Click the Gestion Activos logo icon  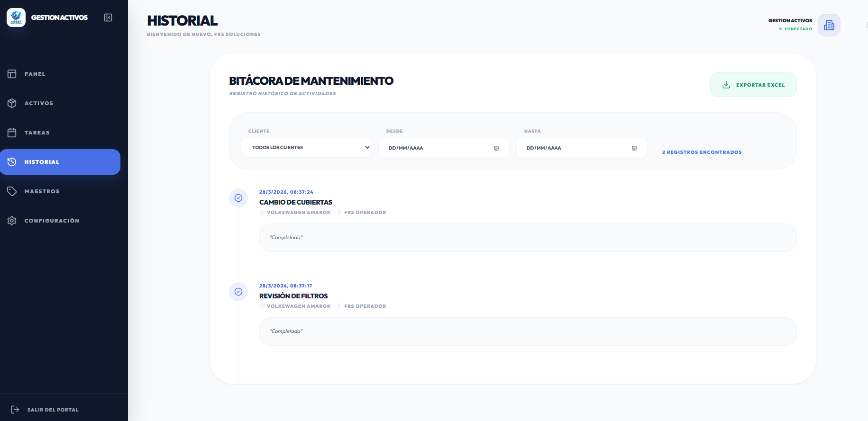(x=16, y=18)
